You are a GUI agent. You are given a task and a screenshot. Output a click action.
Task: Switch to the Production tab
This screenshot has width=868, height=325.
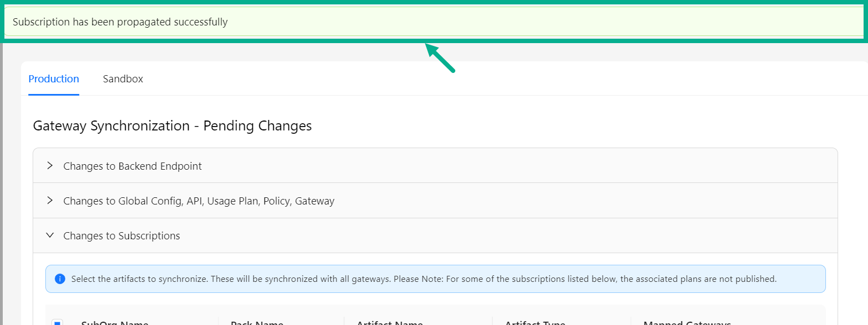54,79
